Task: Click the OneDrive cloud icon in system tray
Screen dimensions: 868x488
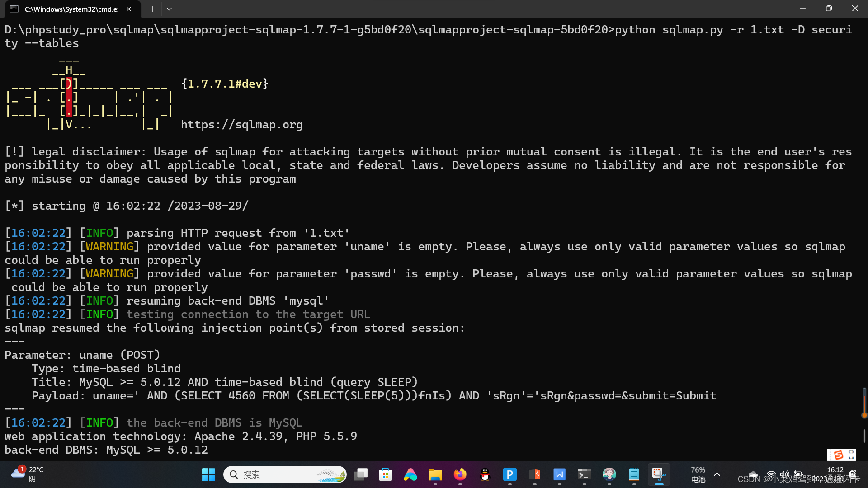Action: point(753,475)
